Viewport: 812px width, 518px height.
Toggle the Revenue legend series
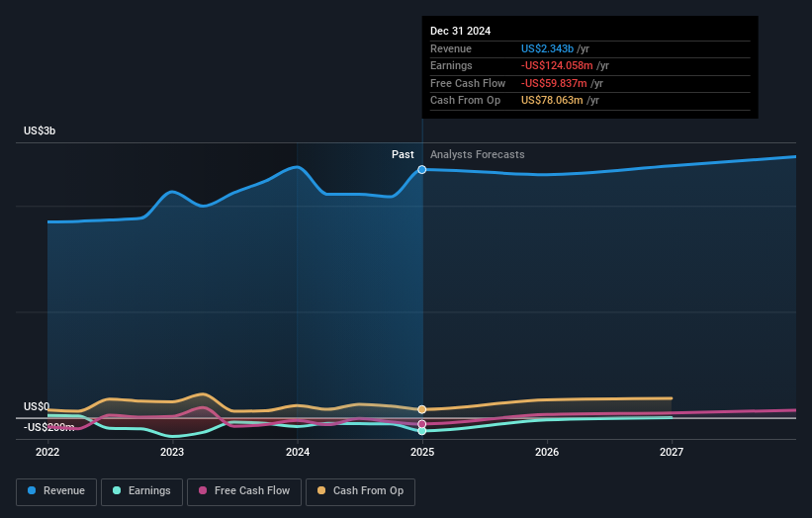(x=56, y=491)
